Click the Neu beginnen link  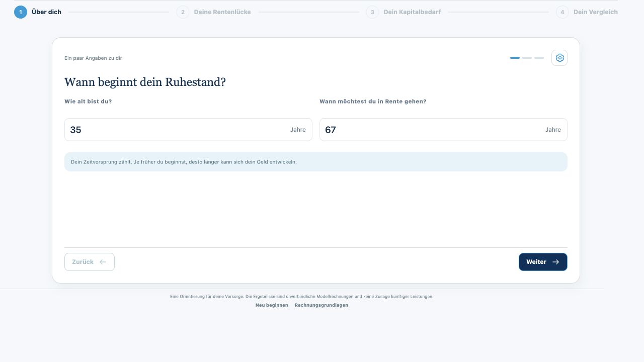272,305
